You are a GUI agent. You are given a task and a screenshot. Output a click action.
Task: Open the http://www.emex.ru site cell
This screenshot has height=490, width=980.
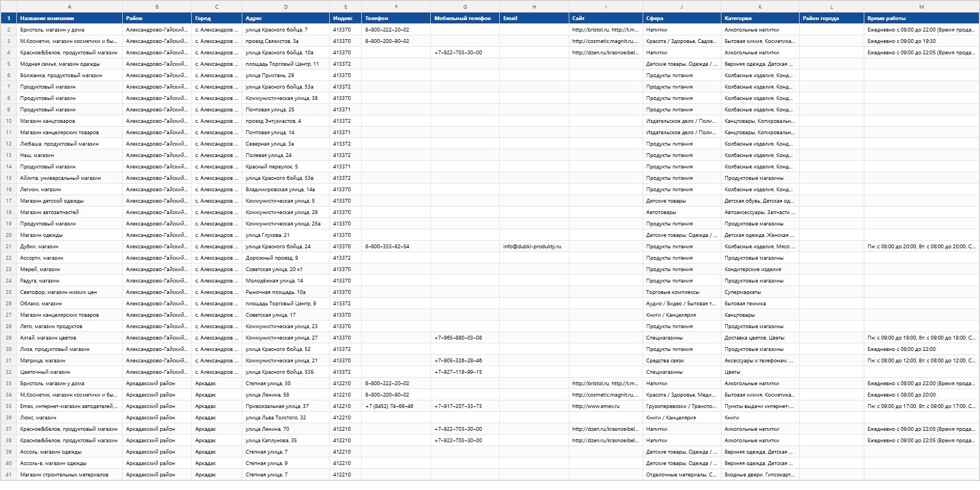click(606, 406)
